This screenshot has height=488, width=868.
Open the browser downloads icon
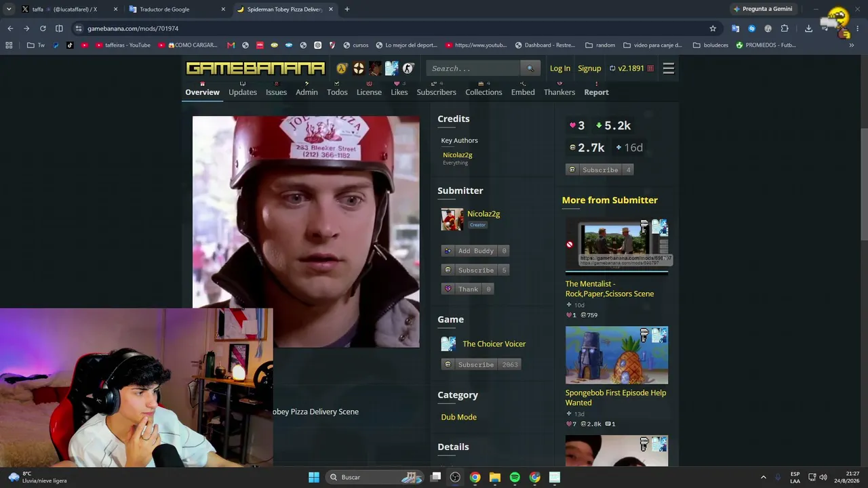[808, 28]
